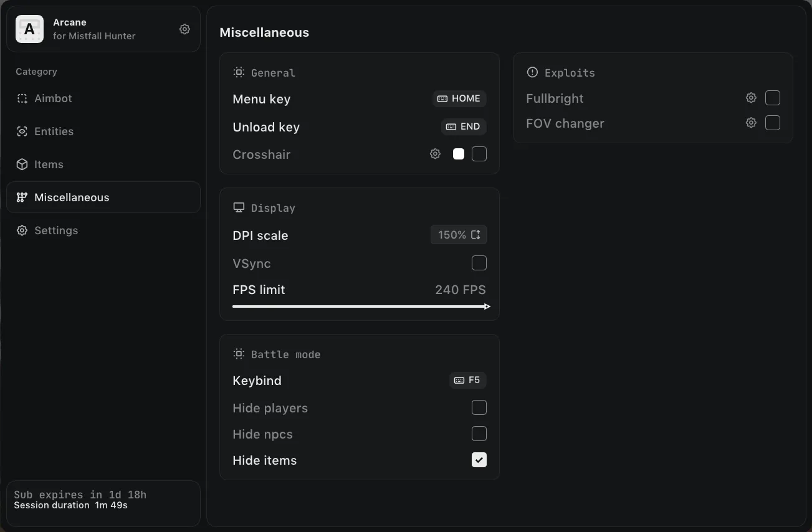Click the FPS limit label

(x=259, y=290)
